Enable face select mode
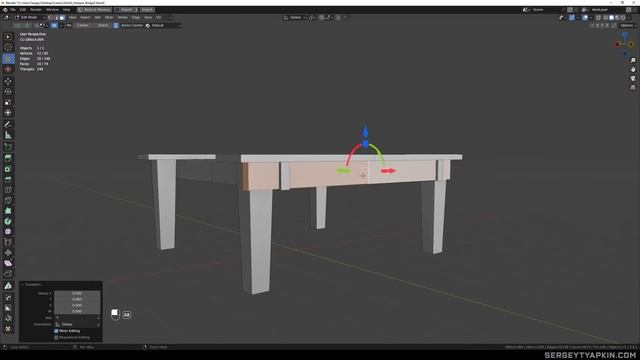 tap(62, 18)
